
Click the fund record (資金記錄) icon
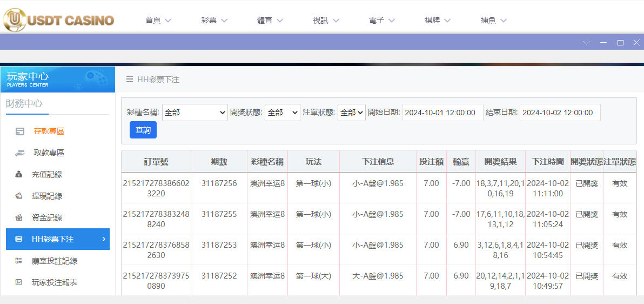19,217
